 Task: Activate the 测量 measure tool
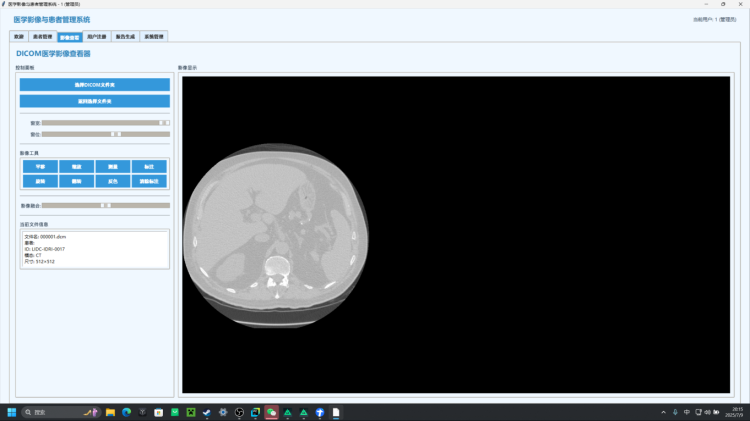coord(113,167)
